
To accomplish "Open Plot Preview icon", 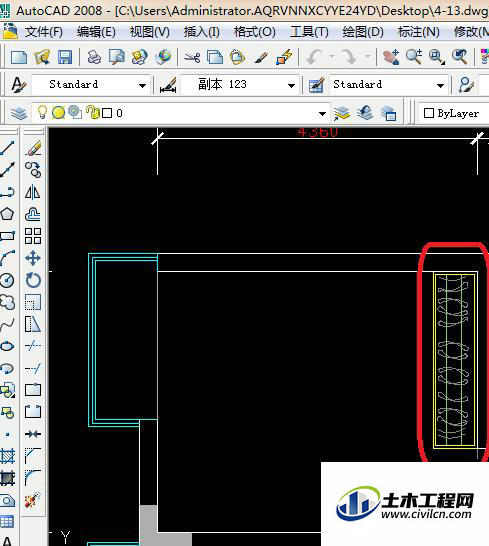I will (x=117, y=57).
